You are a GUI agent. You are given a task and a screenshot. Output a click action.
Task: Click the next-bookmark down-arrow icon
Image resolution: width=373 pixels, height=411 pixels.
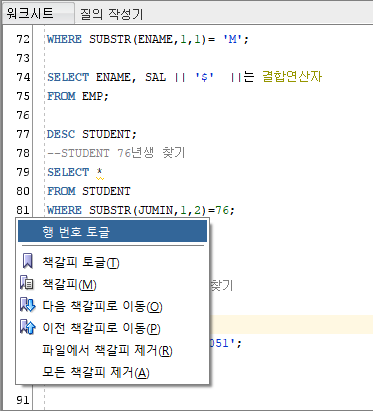[x=27, y=305]
